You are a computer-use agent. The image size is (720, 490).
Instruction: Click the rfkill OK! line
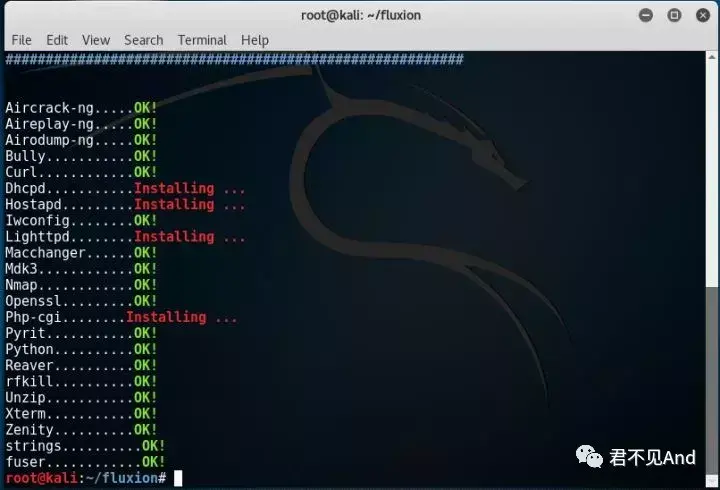[x=81, y=381]
